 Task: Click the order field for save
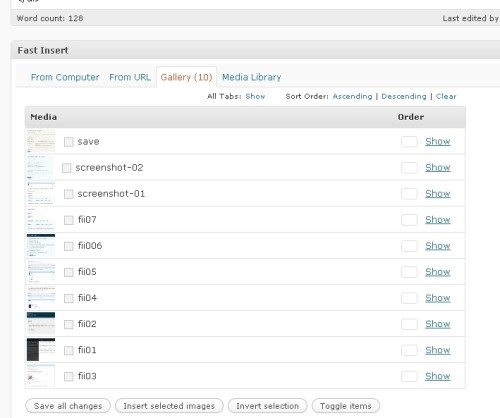pos(409,141)
